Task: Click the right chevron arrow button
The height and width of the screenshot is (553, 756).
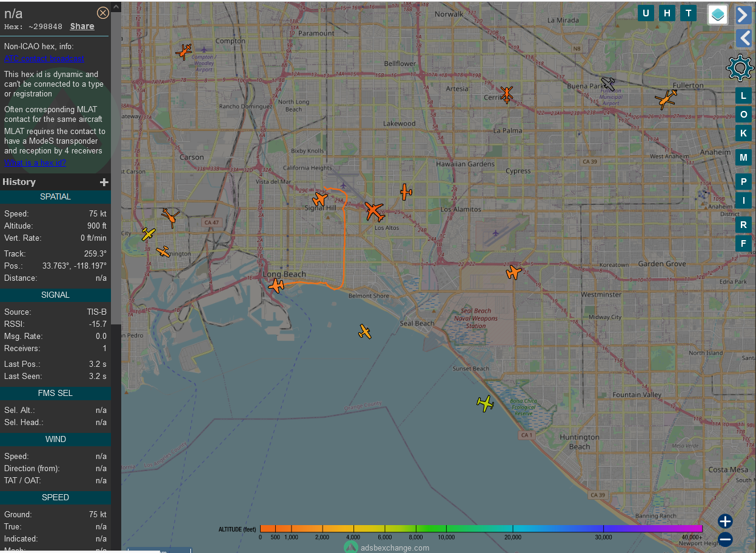Action: click(744, 15)
